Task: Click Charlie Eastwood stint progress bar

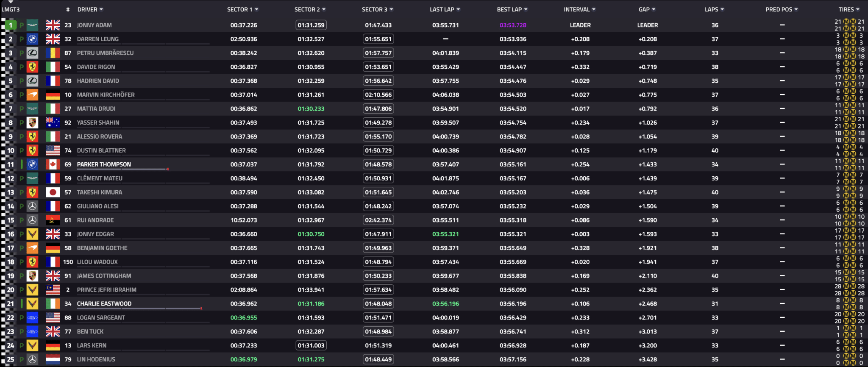Action: coord(139,309)
